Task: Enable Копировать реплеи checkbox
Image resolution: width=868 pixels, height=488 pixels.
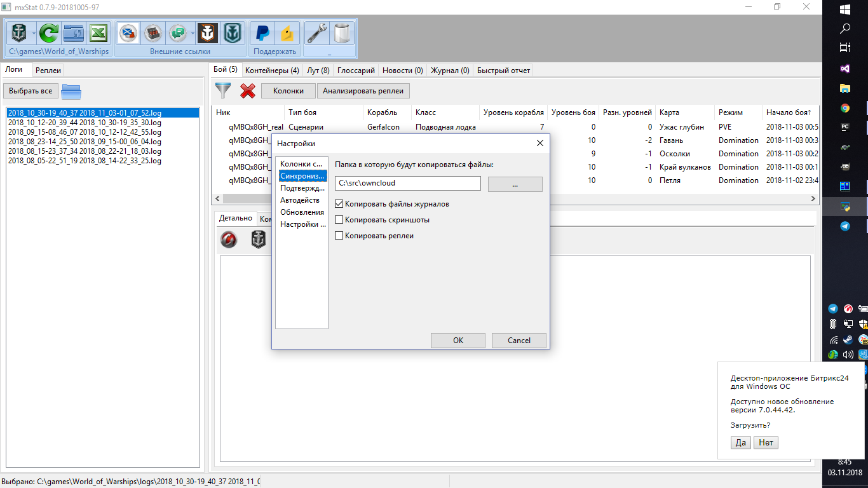Action: pos(339,236)
